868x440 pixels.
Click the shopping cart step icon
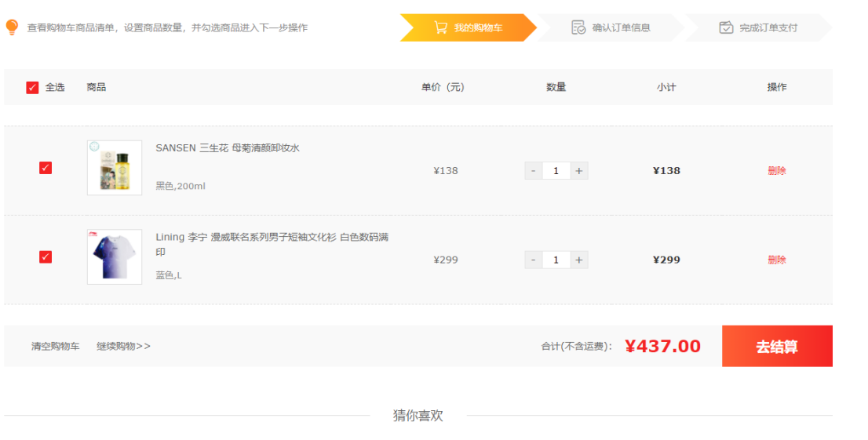point(441,27)
